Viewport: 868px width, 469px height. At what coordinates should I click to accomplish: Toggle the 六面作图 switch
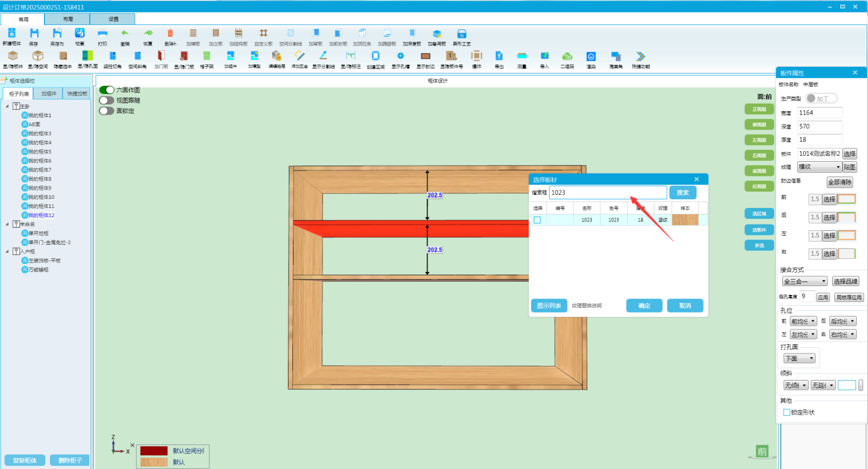107,90
